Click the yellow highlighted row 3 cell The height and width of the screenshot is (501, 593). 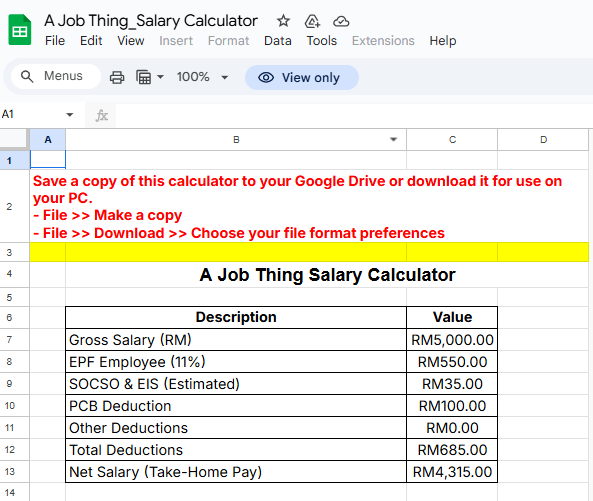pos(309,252)
